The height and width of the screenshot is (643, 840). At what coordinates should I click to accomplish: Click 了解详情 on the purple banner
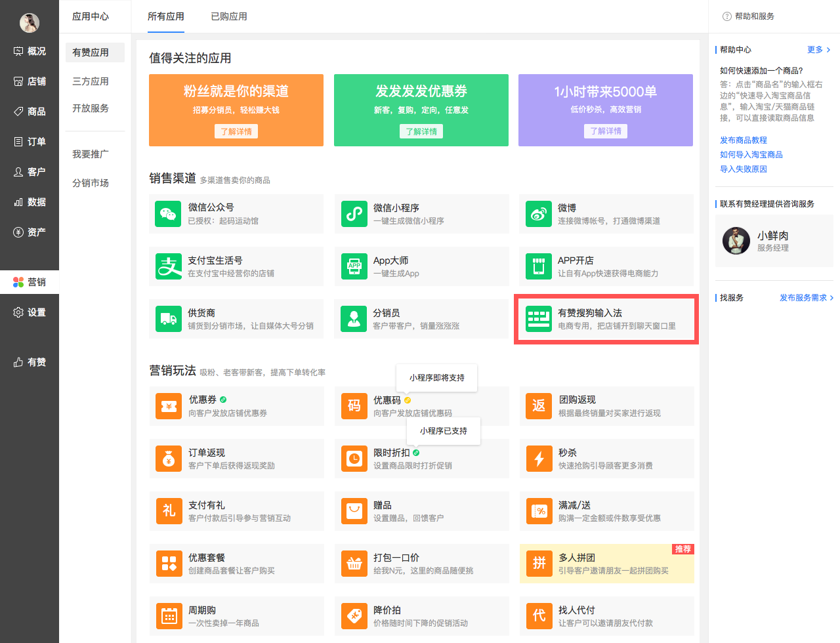click(x=605, y=131)
